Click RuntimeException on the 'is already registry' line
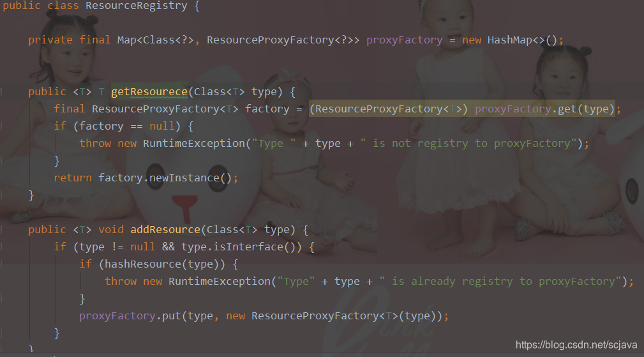The image size is (644, 357). pyautogui.click(x=220, y=282)
